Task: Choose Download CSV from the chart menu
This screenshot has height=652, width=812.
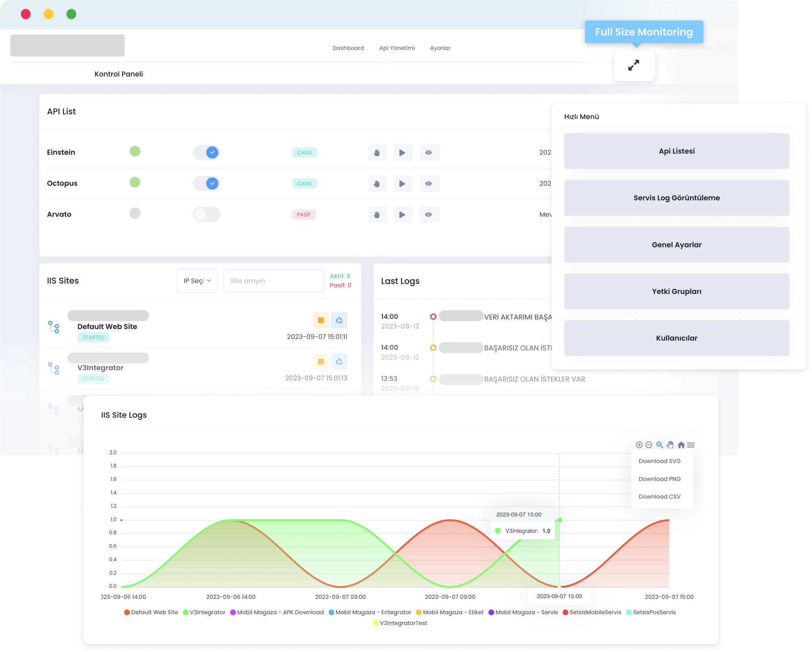Action: click(x=660, y=497)
